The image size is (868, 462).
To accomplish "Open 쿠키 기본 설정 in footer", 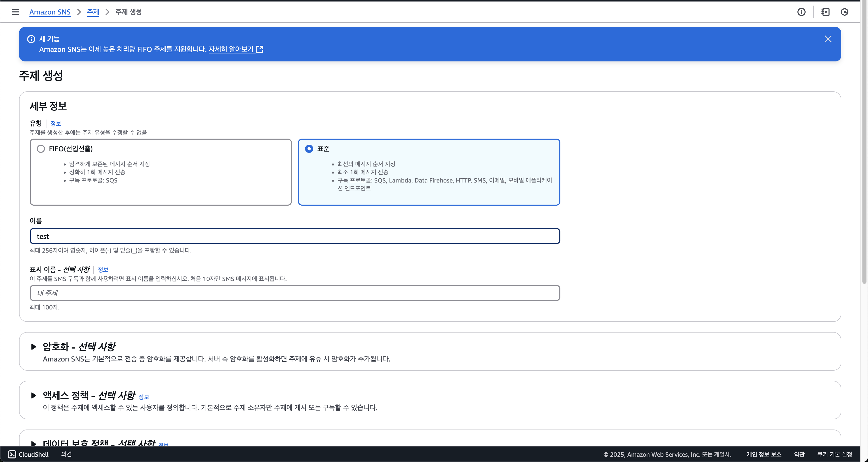I will [834, 454].
